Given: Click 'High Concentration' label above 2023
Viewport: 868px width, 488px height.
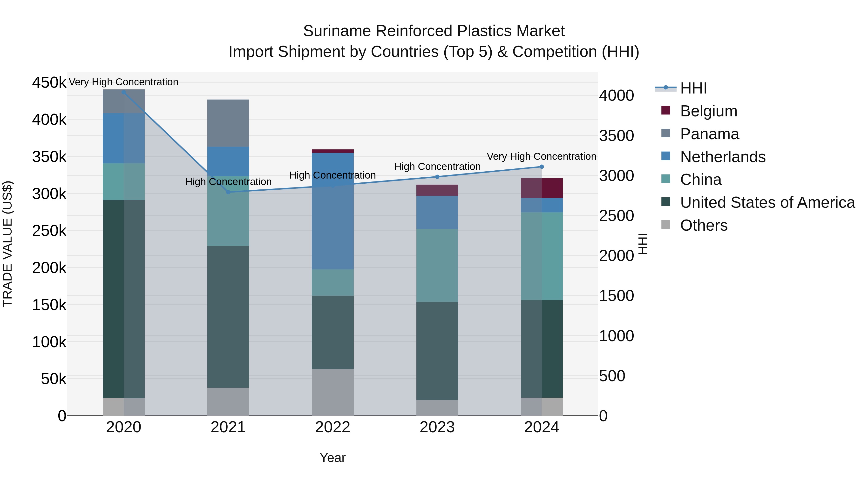Looking at the screenshot, I should coord(437,167).
